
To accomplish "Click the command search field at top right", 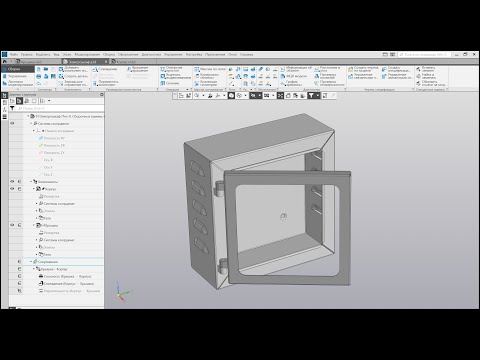I will 425,54.
